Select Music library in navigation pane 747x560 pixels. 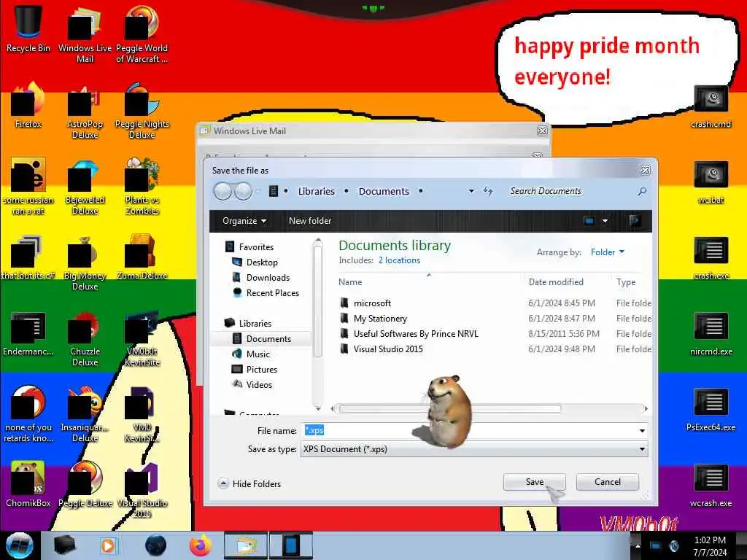coord(251,354)
